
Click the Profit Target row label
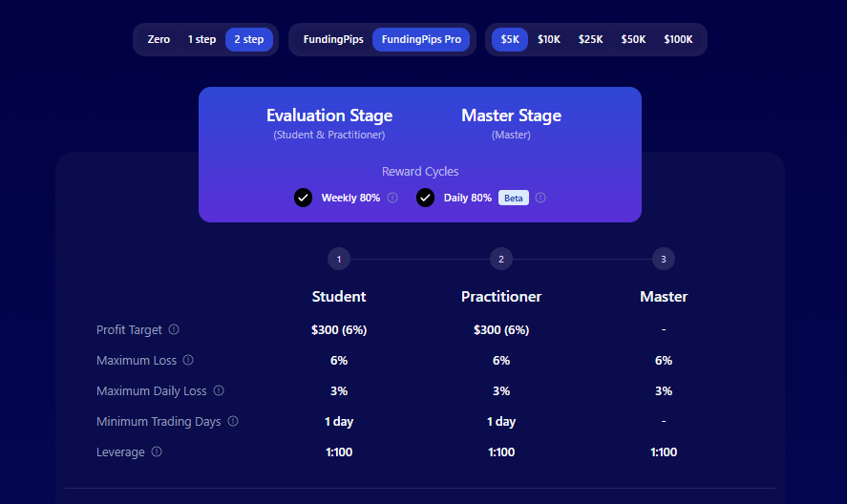(129, 330)
